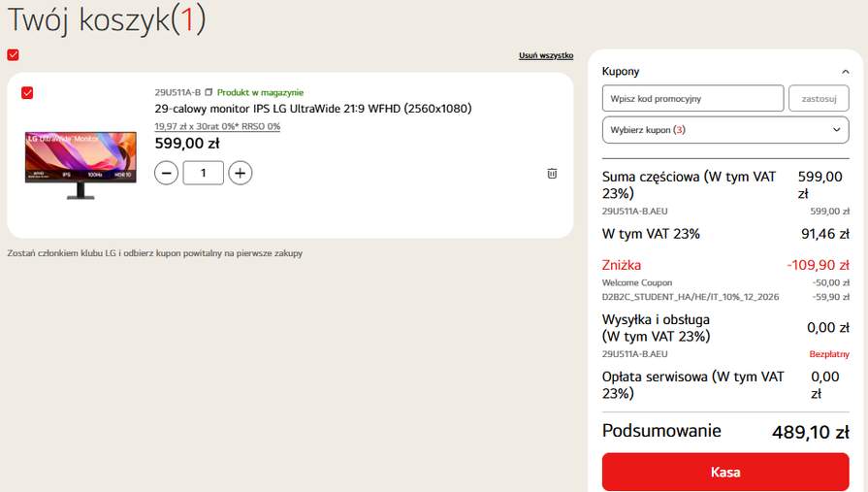Screen dimensions: 868x492
Task: Uncheck the select-all checkbox above the cart
Action: click(x=14, y=55)
